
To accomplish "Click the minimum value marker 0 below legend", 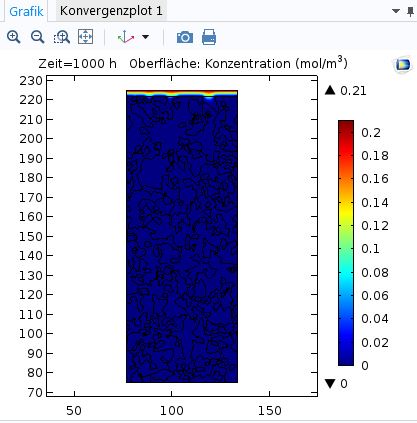I will [336, 384].
